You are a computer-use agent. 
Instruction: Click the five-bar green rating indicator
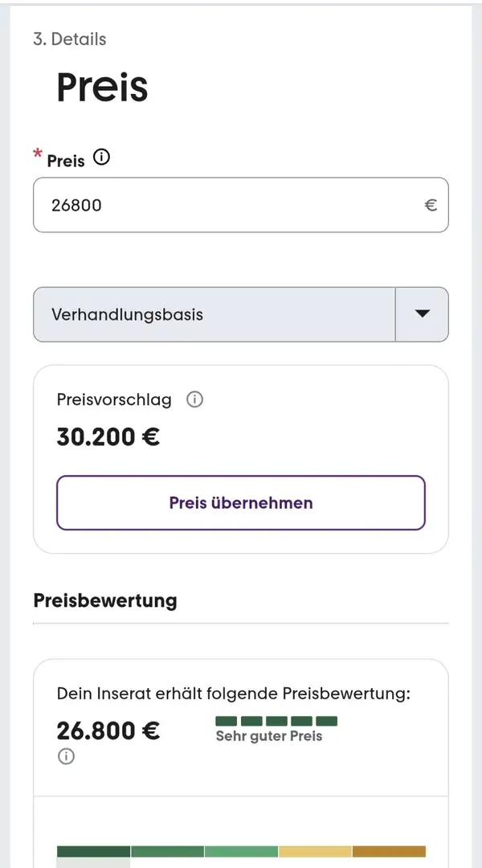(x=276, y=721)
